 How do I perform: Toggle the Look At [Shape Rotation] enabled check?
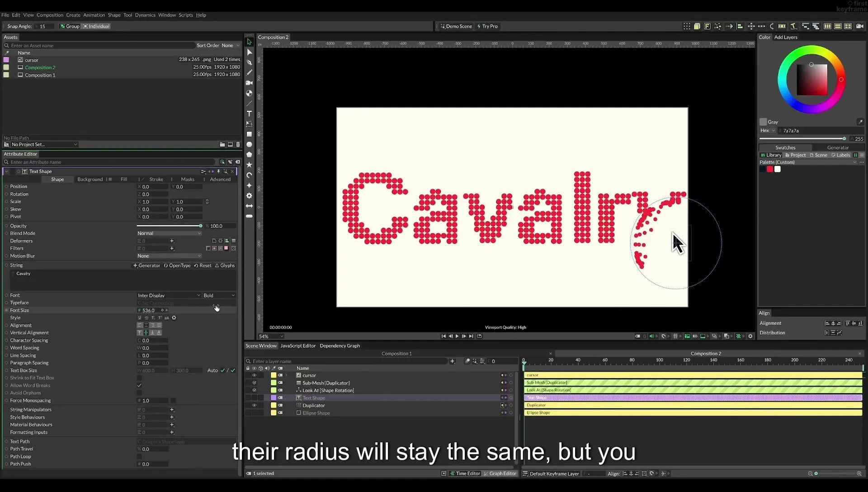click(x=254, y=390)
